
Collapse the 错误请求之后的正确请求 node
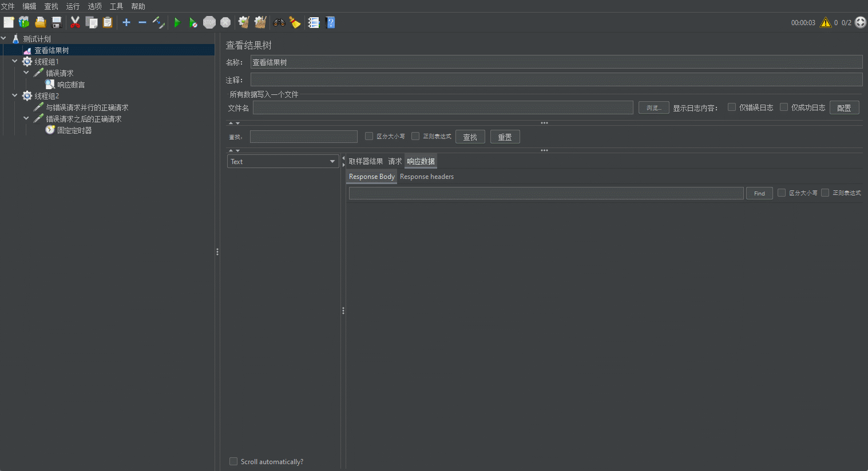pyautogui.click(x=26, y=118)
